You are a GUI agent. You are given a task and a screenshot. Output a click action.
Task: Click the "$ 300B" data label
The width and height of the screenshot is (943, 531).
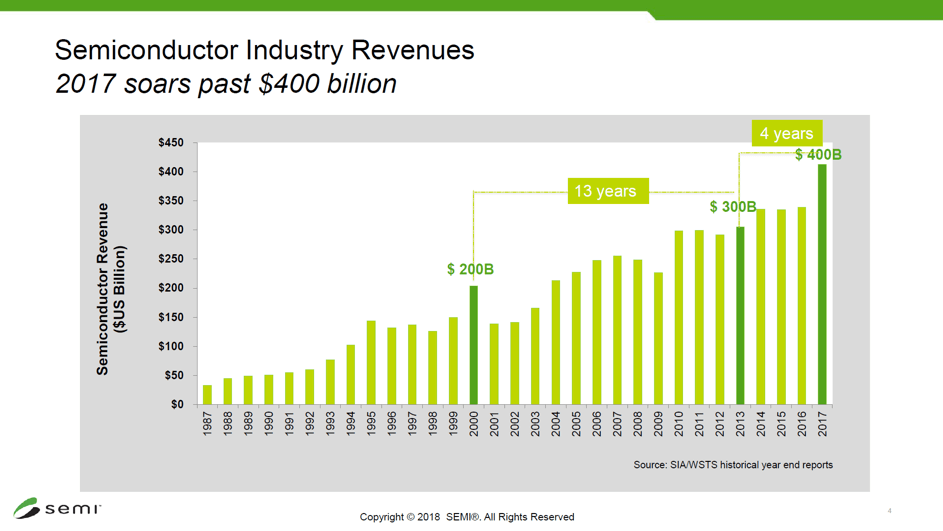click(x=732, y=207)
